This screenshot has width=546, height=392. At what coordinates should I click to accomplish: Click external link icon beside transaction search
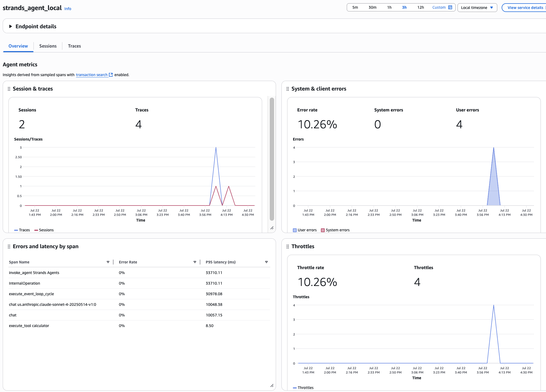pyautogui.click(x=111, y=75)
